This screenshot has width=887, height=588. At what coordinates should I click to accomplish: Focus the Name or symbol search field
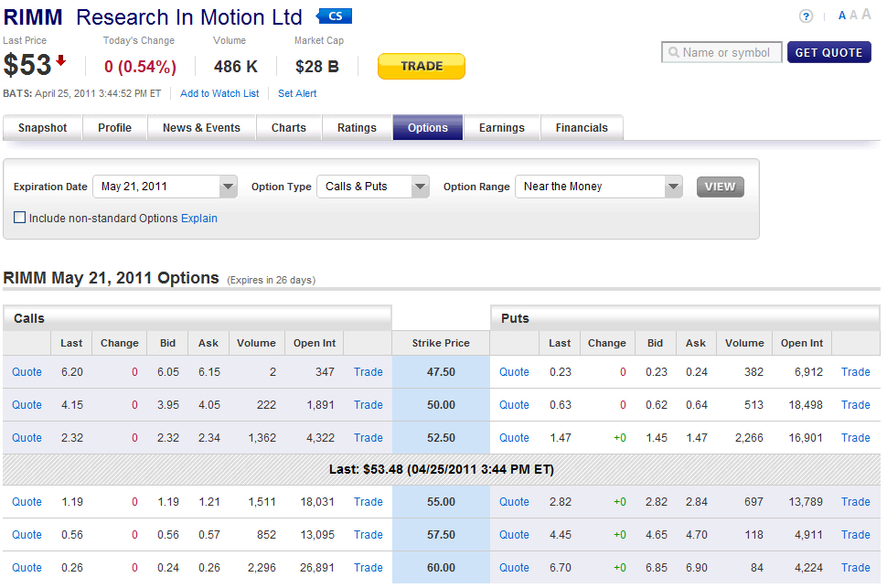point(721,52)
